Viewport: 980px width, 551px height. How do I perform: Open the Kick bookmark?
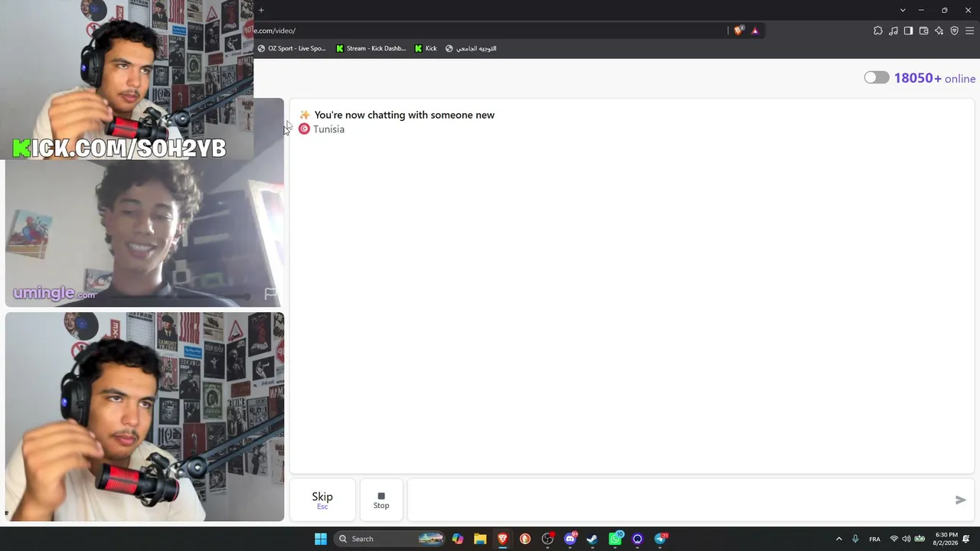[426, 48]
